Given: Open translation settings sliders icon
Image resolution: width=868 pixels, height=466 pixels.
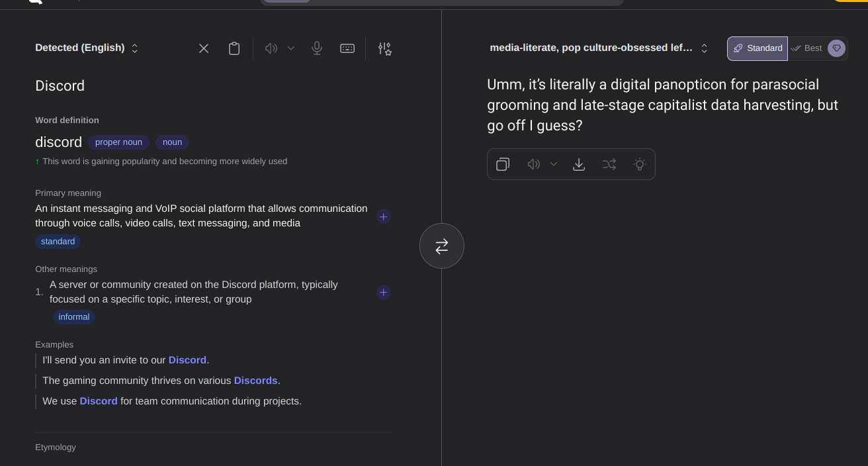Looking at the screenshot, I should [384, 48].
